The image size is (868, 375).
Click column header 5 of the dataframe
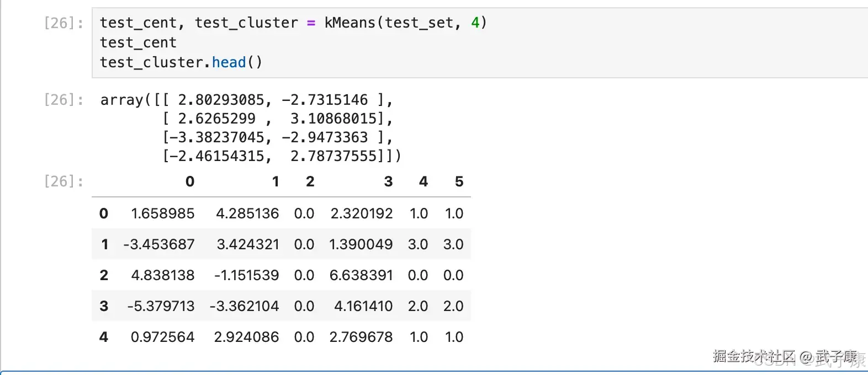pos(459,181)
